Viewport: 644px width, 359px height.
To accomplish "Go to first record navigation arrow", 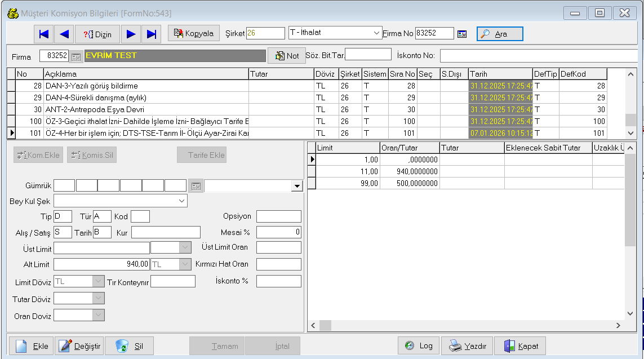I will [x=44, y=34].
